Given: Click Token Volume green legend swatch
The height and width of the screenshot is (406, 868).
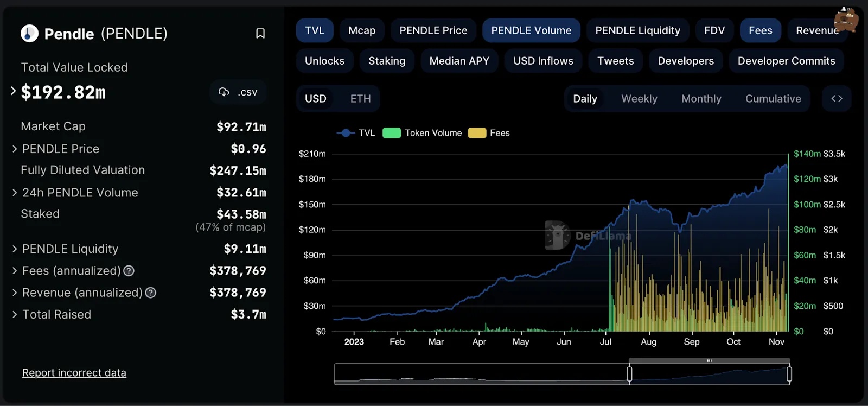Looking at the screenshot, I should [x=392, y=133].
